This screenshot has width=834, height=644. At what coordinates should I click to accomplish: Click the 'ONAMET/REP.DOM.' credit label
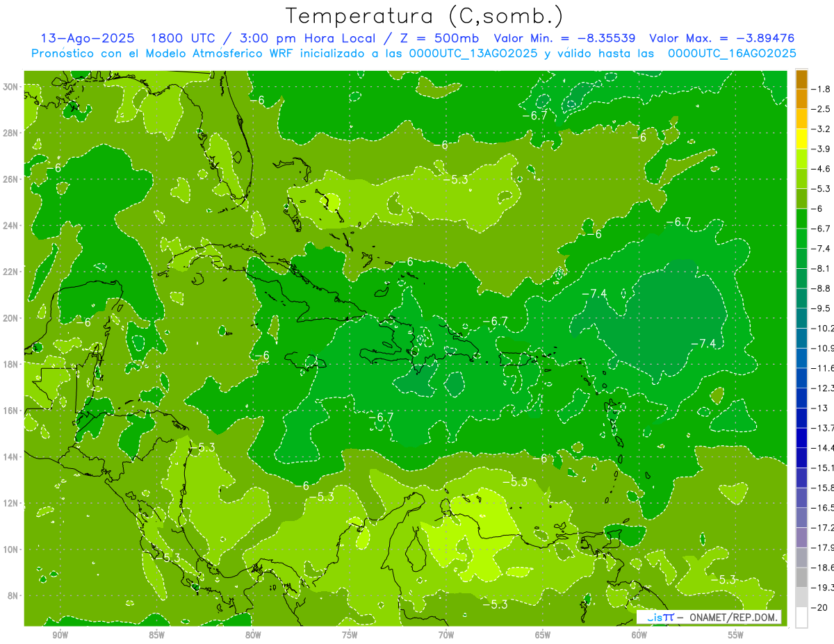(733, 617)
